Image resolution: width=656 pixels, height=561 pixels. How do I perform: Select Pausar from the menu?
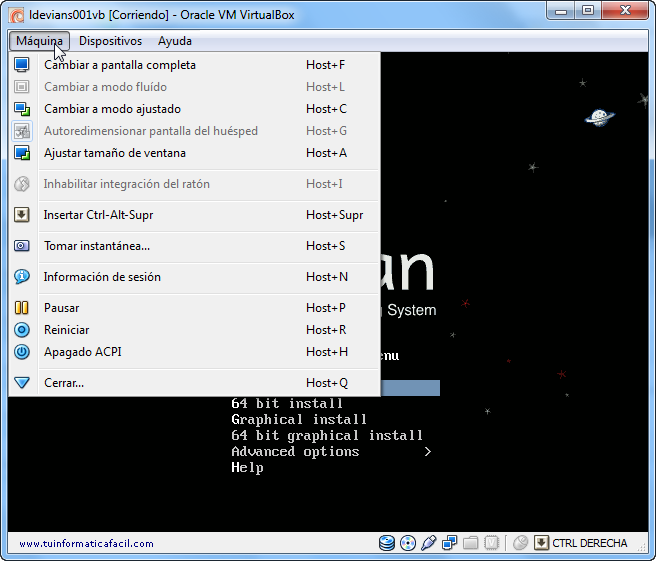pos(195,308)
